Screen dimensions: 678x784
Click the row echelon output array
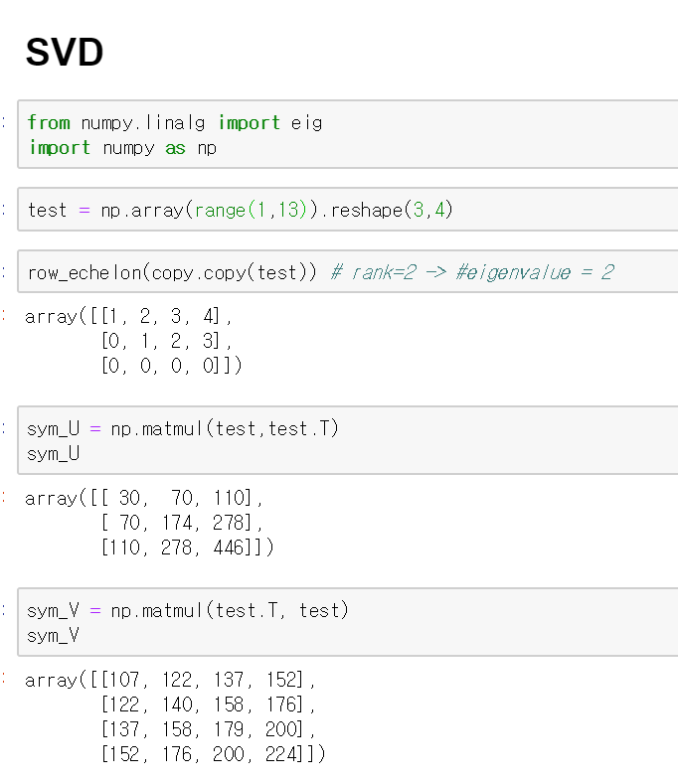[x=133, y=341]
